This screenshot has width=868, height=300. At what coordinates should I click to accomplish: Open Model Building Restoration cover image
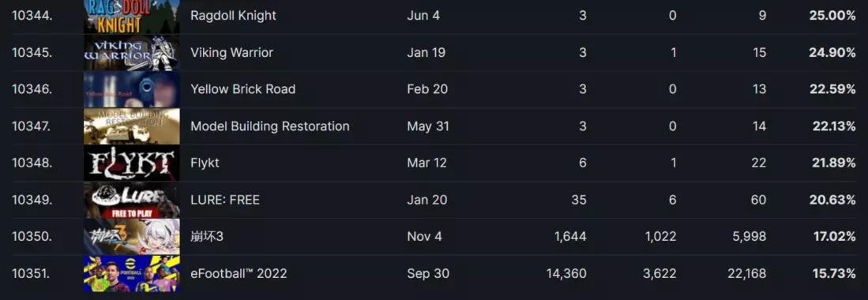pos(132,126)
